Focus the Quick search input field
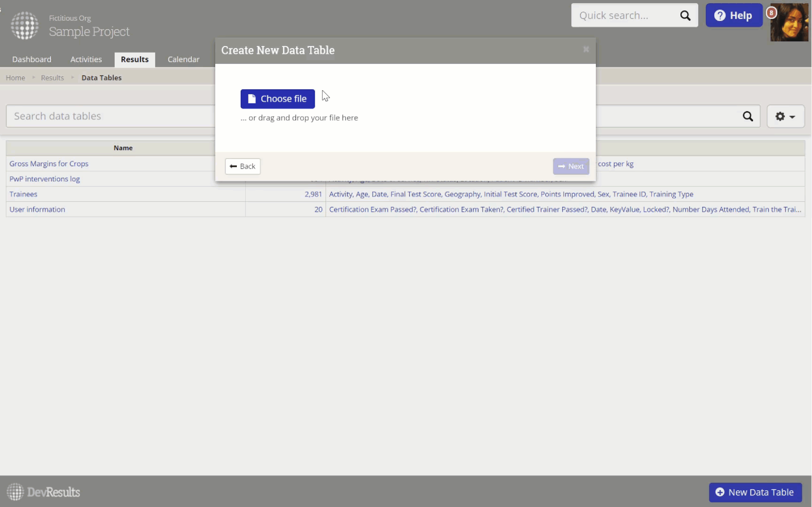Viewport: 812px width, 507px height. coord(624,15)
